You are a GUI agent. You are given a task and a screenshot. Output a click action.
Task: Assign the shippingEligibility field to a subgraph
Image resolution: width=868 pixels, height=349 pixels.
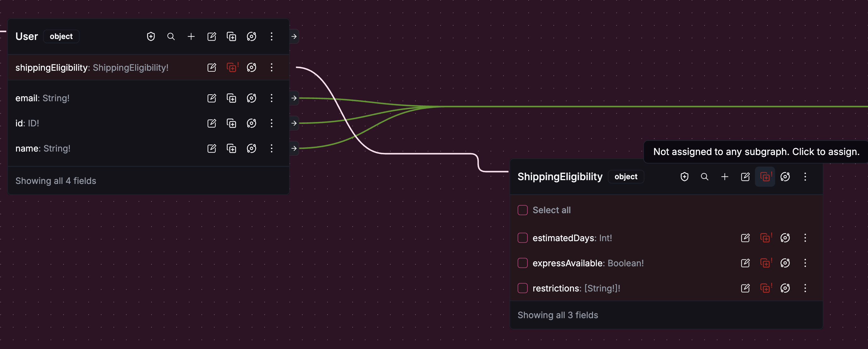232,67
